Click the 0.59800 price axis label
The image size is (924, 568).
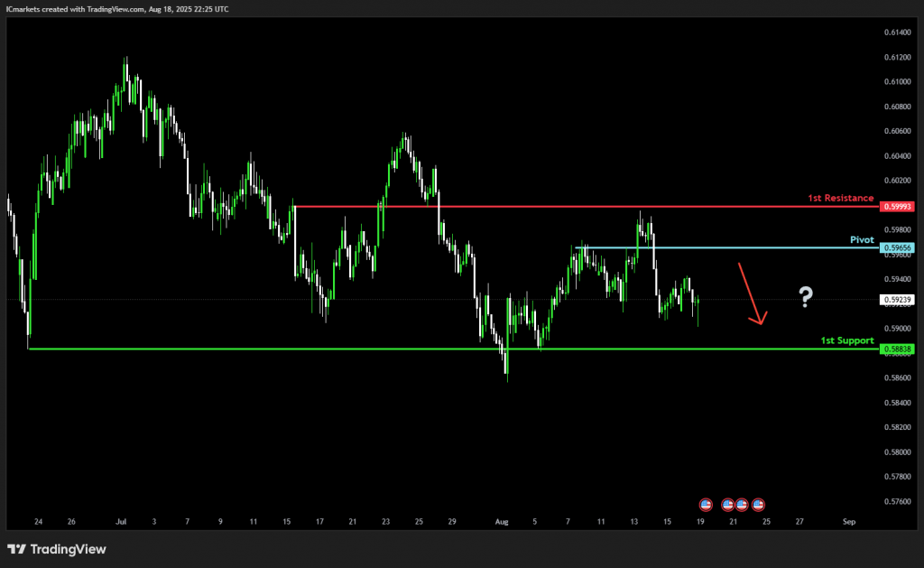tap(897, 230)
